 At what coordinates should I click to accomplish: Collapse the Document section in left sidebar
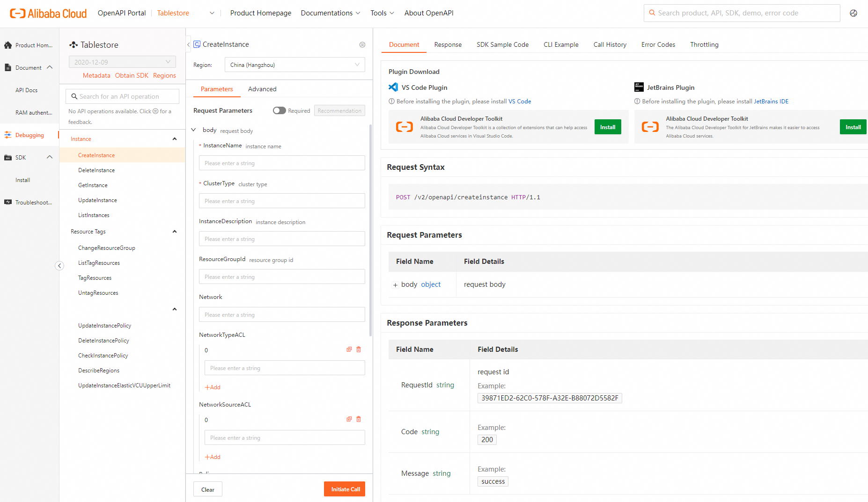point(50,67)
